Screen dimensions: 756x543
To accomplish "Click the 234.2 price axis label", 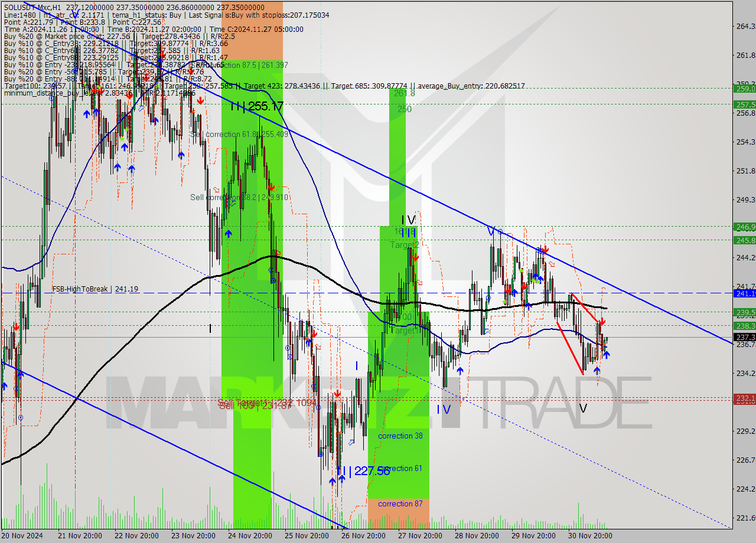I will pyautogui.click(x=745, y=373).
